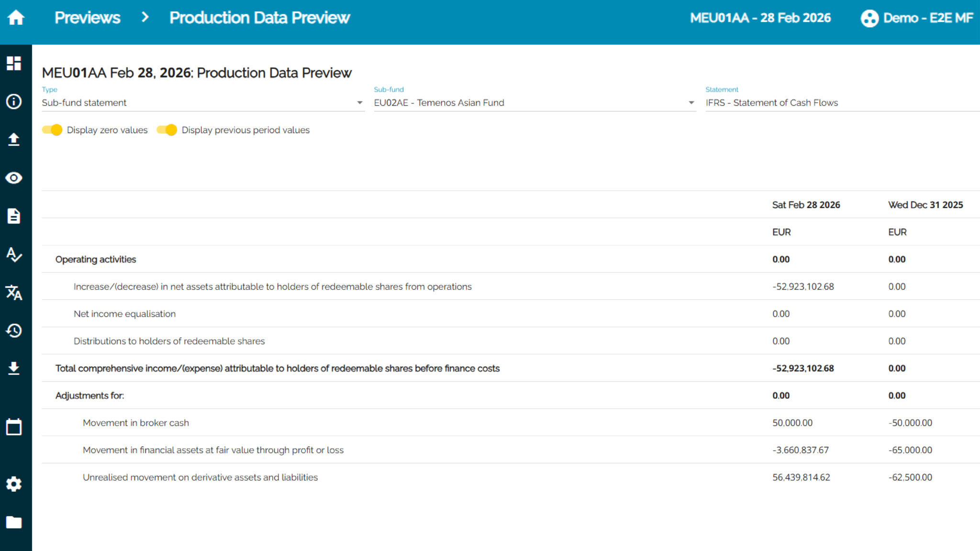This screenshot has width=980, height=551.
Task: Open the history clock sidebar icon
Action: point(14,331)
